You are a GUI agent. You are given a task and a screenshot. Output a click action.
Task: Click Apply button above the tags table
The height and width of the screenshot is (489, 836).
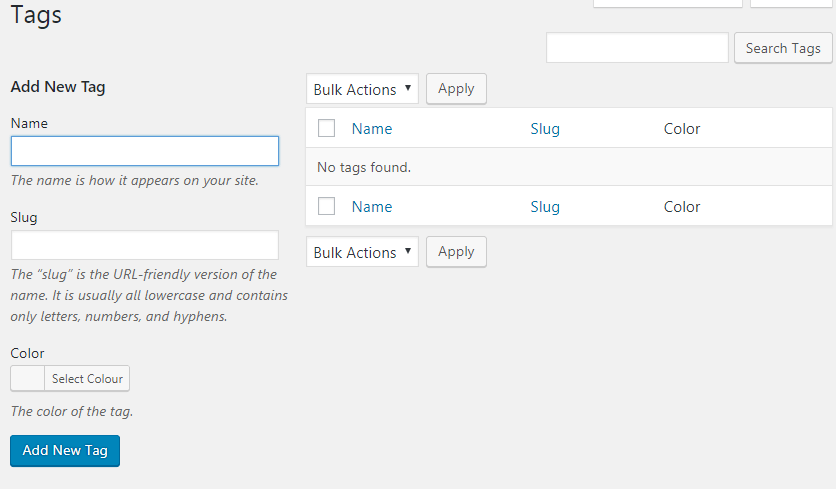point(456,89)
